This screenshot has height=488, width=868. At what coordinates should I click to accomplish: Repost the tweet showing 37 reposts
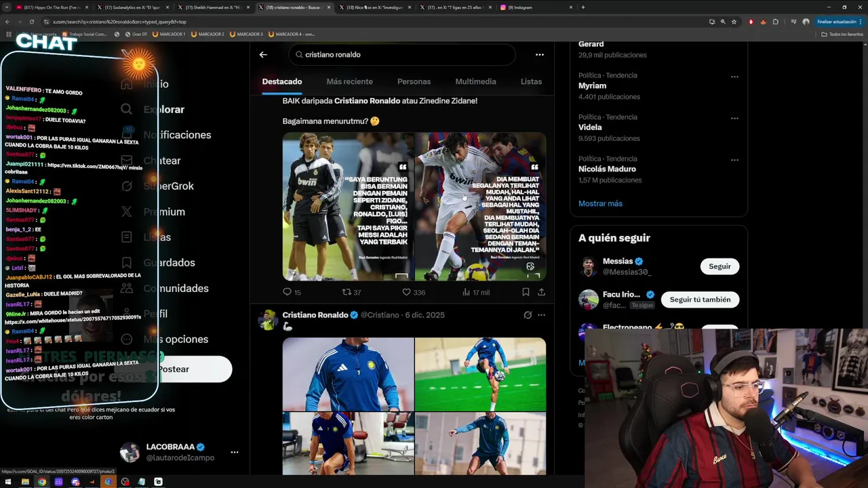tap(346, 292)
